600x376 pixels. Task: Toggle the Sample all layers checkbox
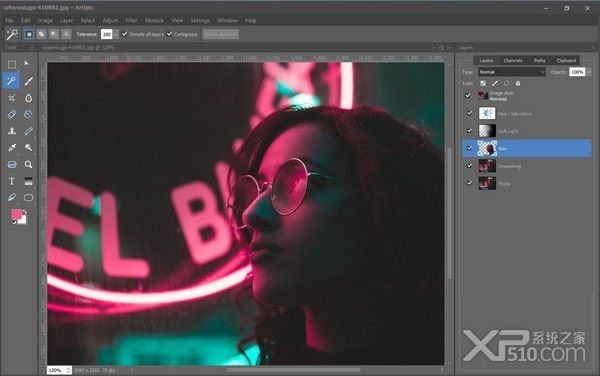click(124, 34)
